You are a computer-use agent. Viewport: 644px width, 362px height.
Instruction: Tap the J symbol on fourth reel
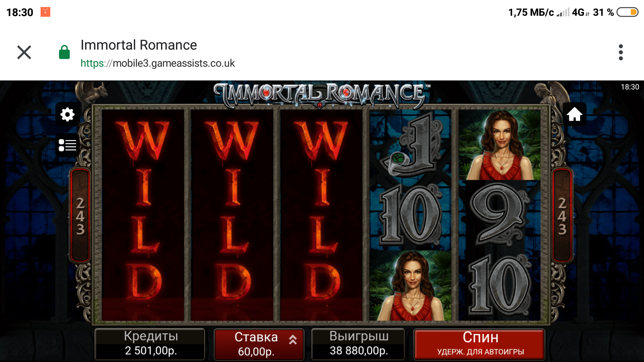click(x=411, y=145)
